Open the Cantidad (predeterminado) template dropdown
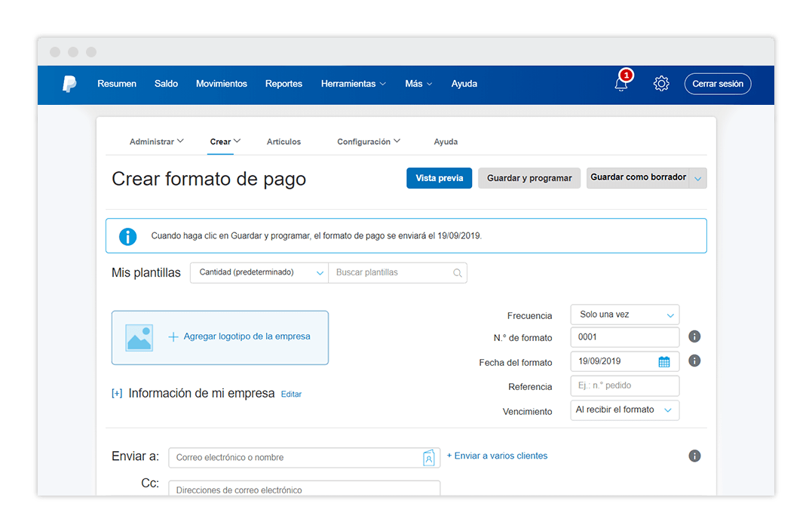 pos(259,272)
